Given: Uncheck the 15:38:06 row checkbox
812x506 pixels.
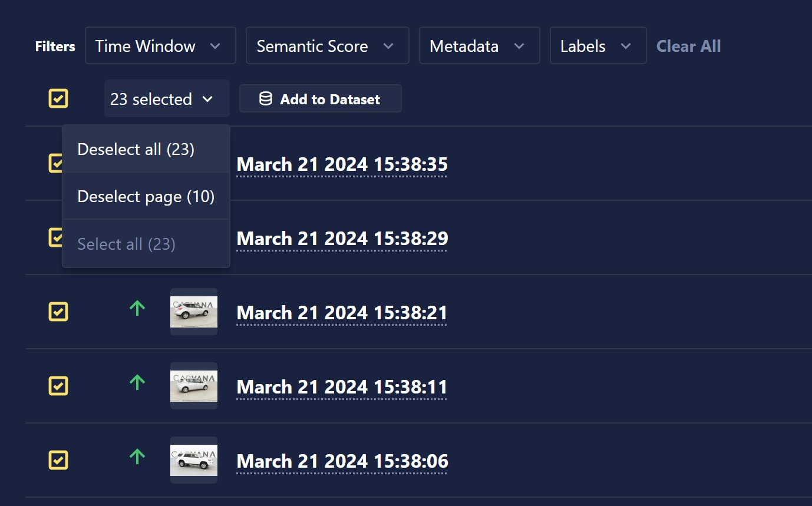Looking at the screenshot, I should (58, 460).
